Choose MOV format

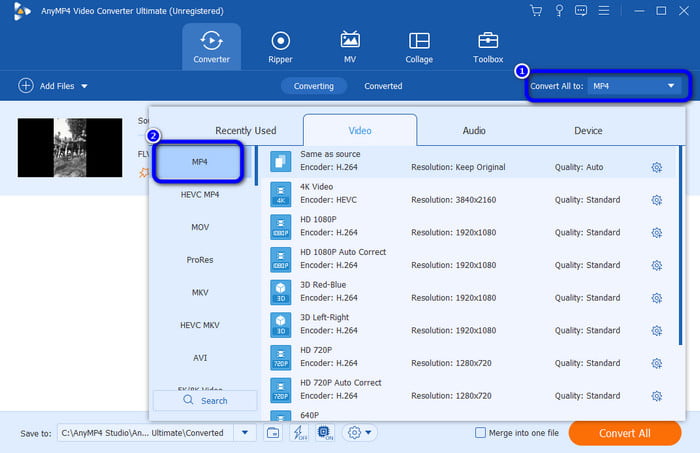pyautogui.click(x=200, y=227)
